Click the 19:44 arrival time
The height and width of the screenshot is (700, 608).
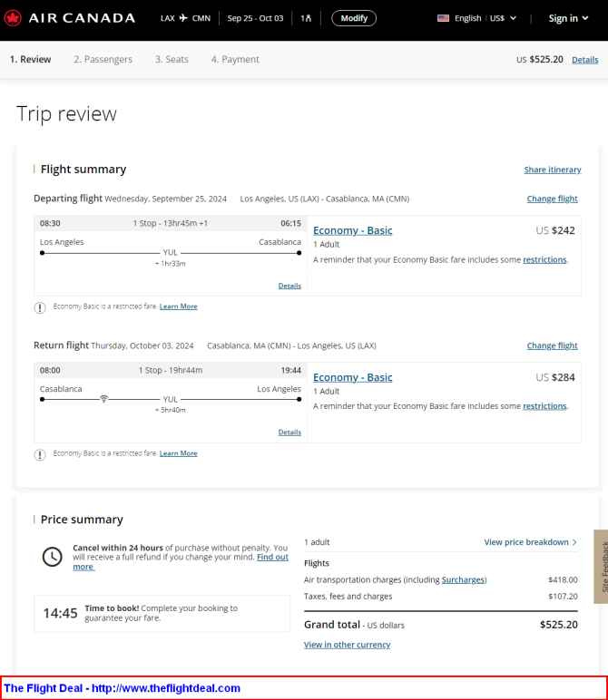(x=290, y=370)
